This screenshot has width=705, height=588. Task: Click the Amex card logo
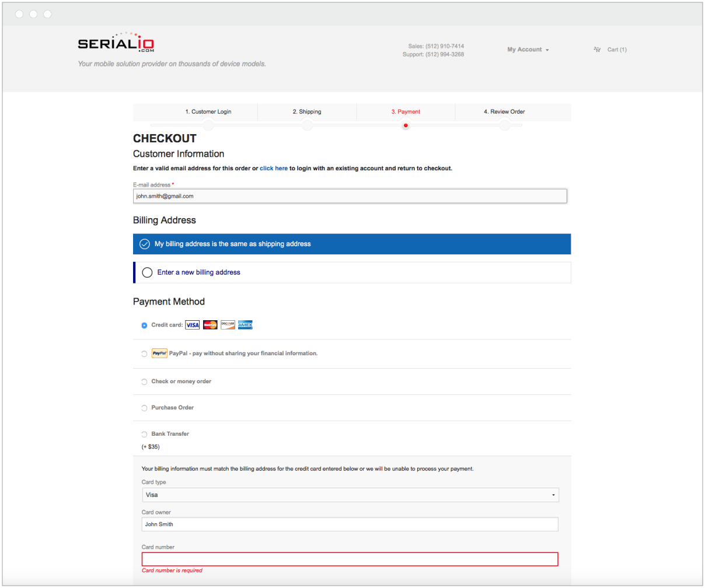click(245, 325)
